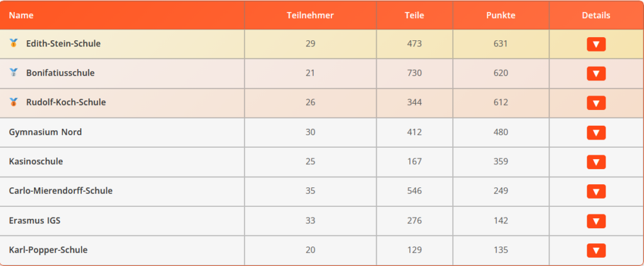Click the Teilnehmer column header
This screenshot has height=266, width=644.
pyautogui.click(x=310, y=15)
